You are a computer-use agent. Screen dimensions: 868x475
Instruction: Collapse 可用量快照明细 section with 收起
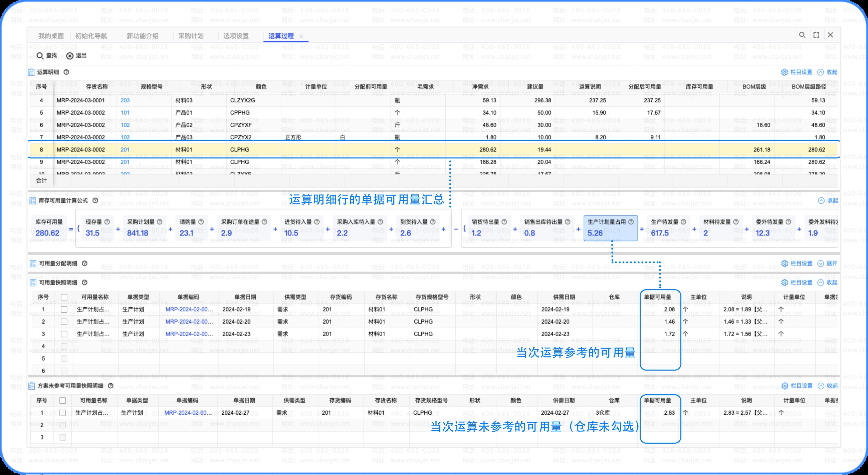pos(828,283)
